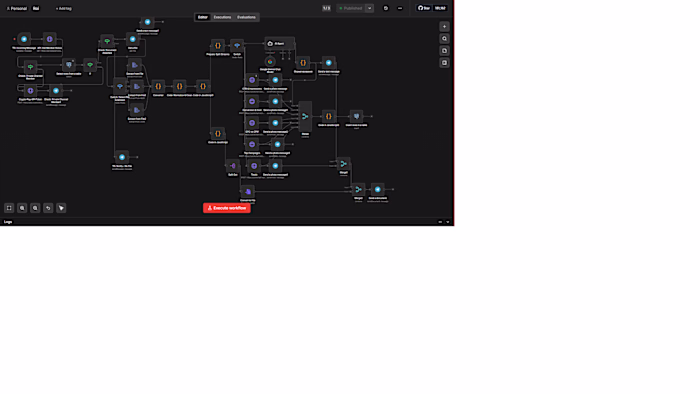Select the Merge2 node
700x394 pixels.
[358, 190]
